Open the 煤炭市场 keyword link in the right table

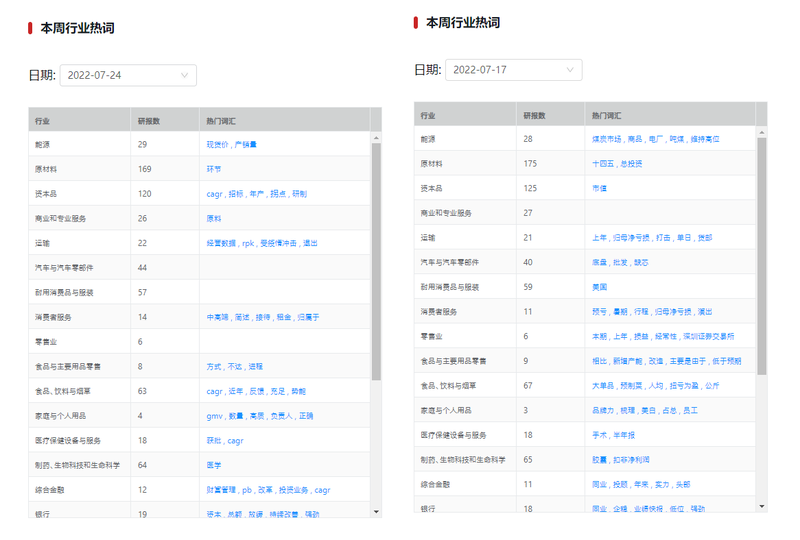point(607,139)
